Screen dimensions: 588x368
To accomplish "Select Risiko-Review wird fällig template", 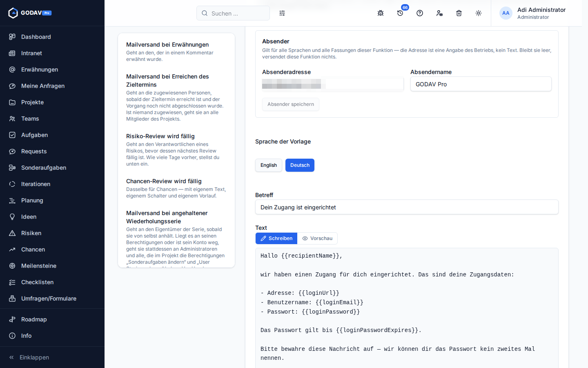I will 176,150.
